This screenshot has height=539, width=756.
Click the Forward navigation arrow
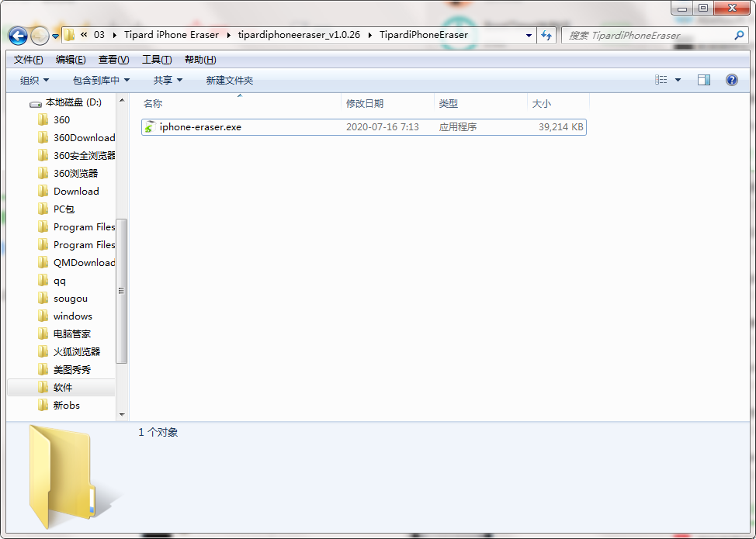click(40, 35)
